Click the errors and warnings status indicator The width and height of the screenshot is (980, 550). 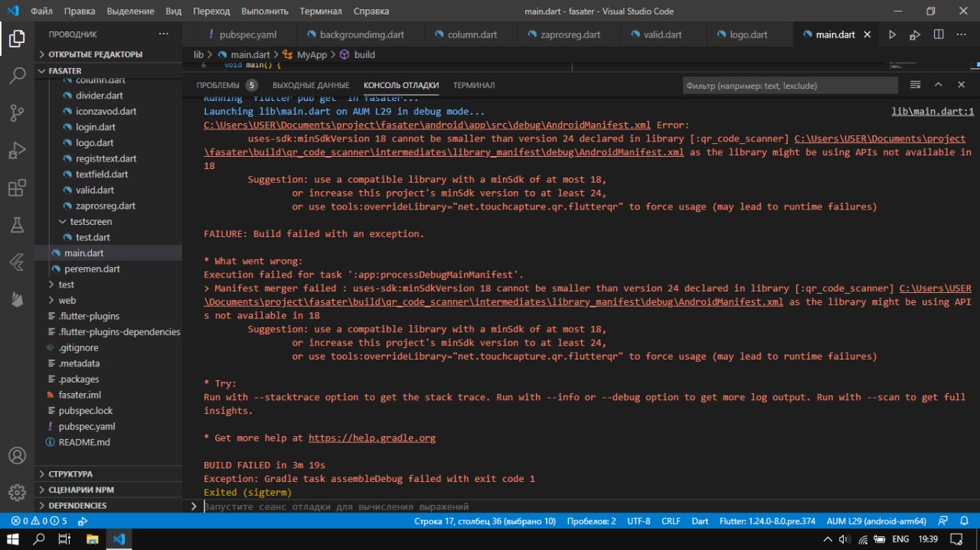(x=39, y=521)
